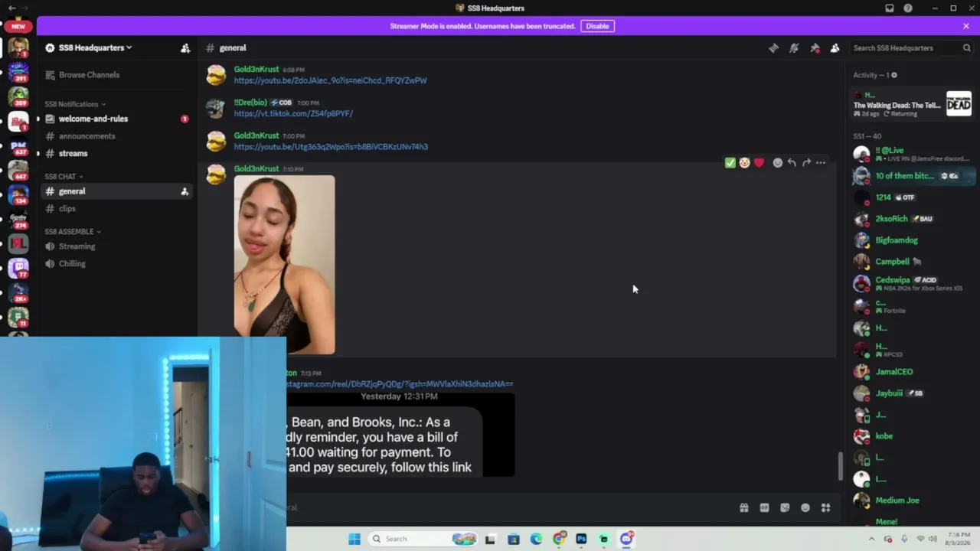Open the Twitch-logo server with 77 badge
Screen dimensions: 980x551
point(18,269)
